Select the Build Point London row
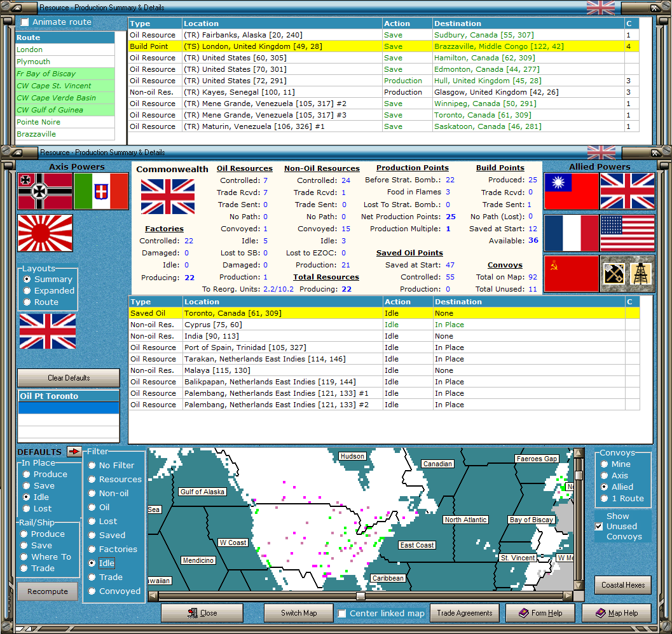672x634 pixels. 384,46
